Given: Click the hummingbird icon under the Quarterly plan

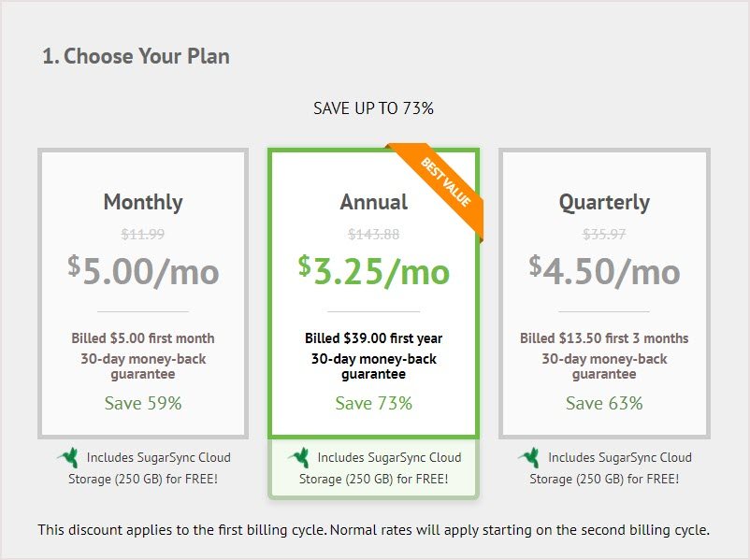Looking at the screenshot, I should coord(529,458).
